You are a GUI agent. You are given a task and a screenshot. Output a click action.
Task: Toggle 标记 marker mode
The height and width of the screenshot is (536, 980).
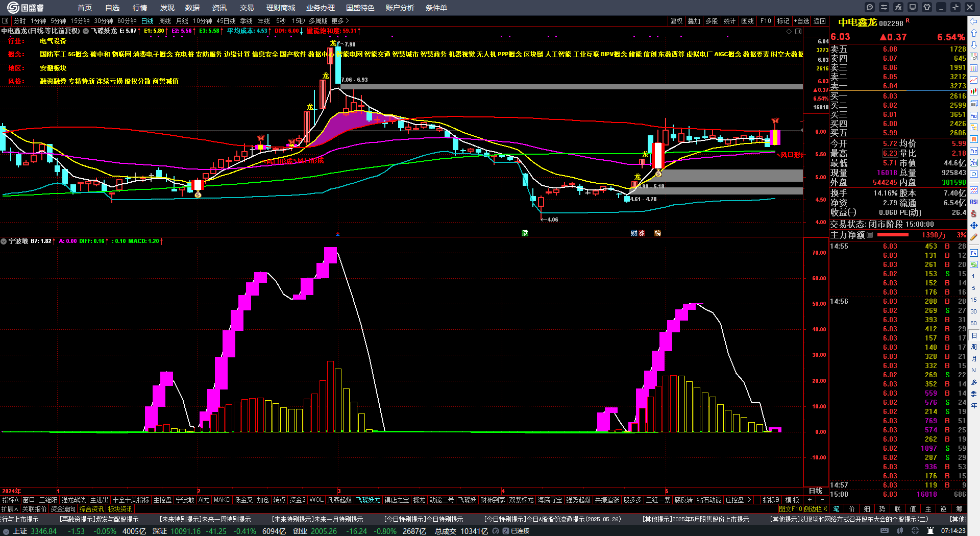[x=783, y=21]
